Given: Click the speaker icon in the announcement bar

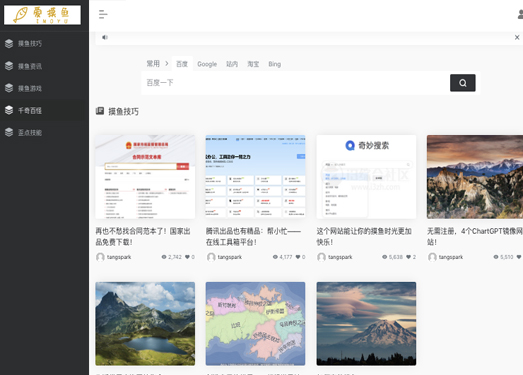Looking at the screenshot, I should tap(105, 37).
